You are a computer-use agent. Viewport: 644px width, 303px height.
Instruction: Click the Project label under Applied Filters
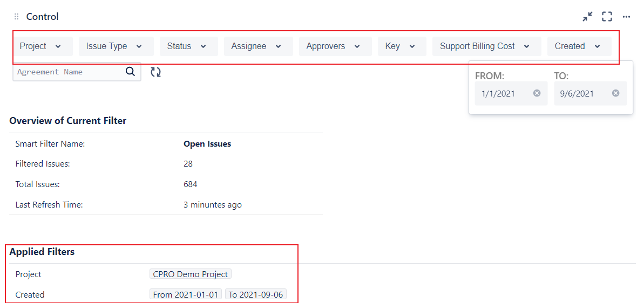click(x=28, y=274)
